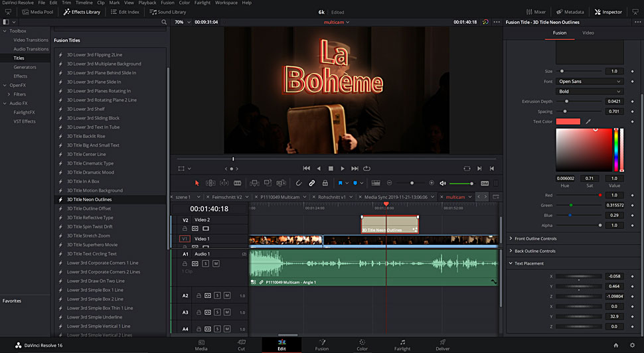The width and height of the screenshot is (644, 353).
Task: Switch to the Fusion page
Action: point(321,345)
